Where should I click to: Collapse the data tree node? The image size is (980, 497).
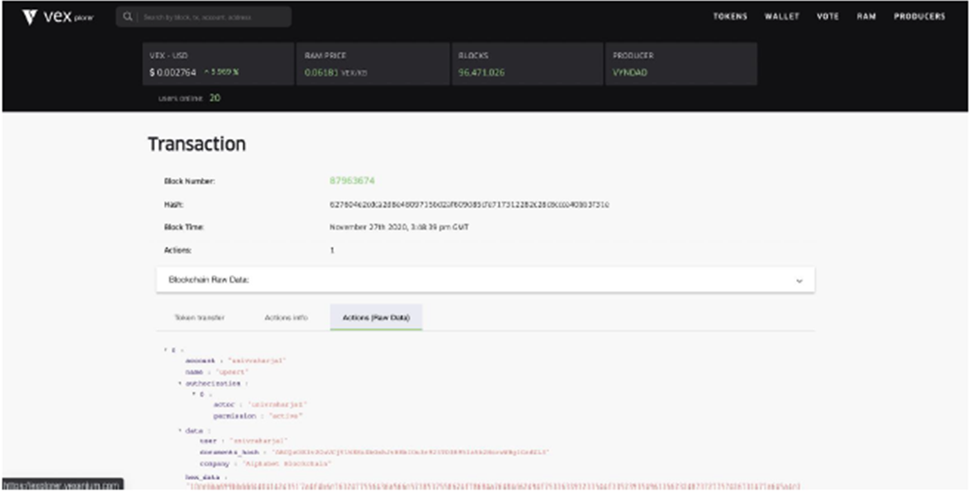[180, 430]
